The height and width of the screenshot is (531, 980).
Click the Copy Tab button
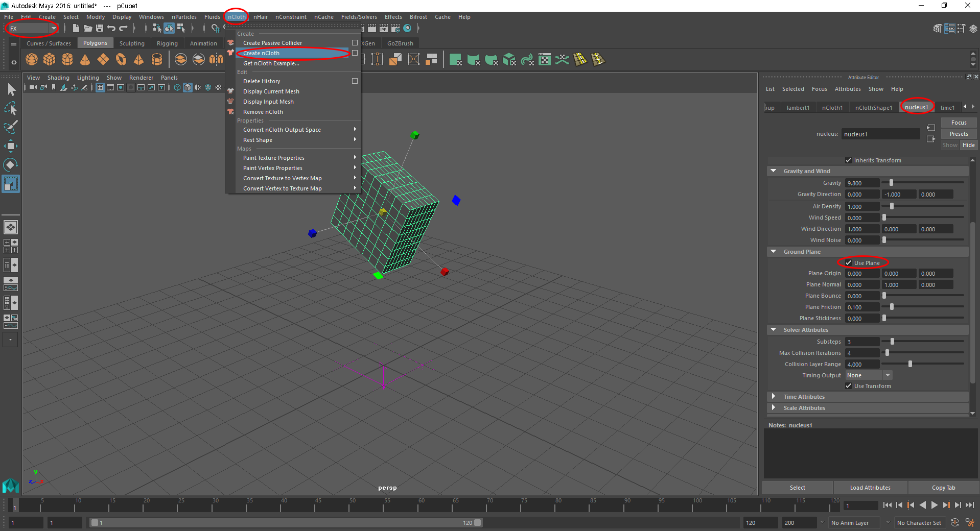pos(943,488)
